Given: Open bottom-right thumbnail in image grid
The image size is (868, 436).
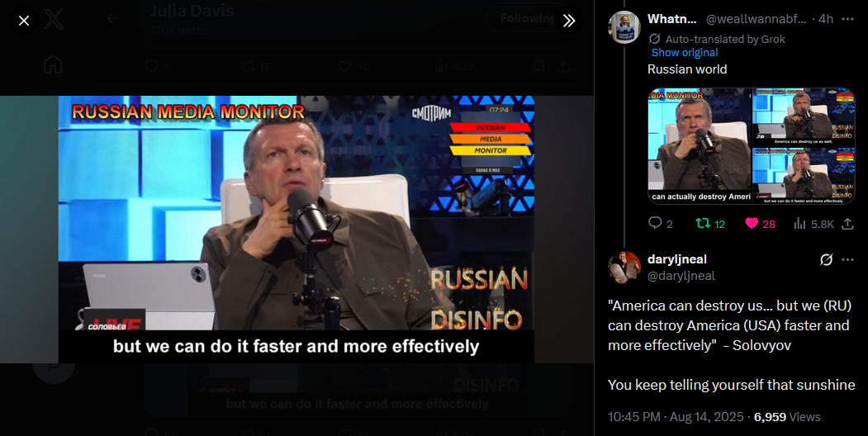Looking at the screenshot, I should [x=804, y=175].
